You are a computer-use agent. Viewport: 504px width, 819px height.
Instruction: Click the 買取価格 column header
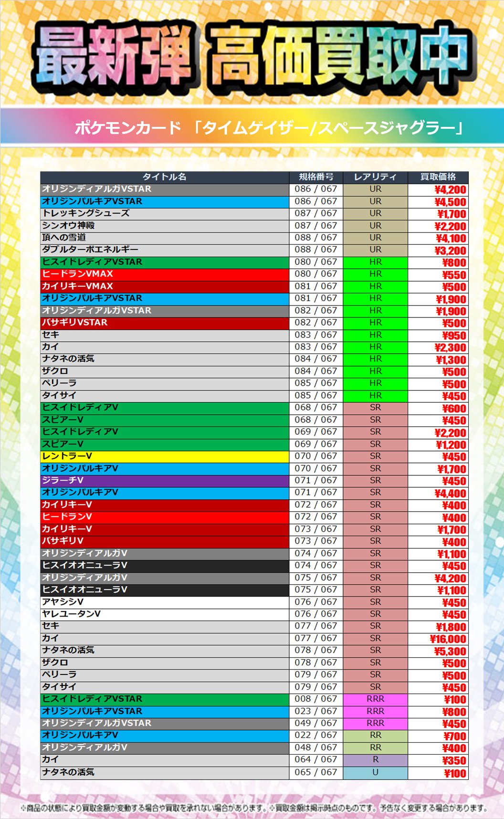(438, 177)
